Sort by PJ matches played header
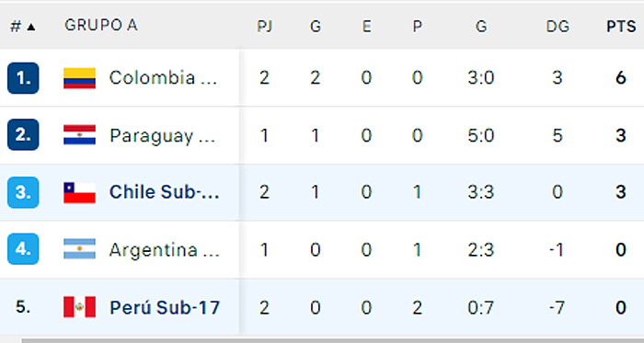The width and height of the screenshot is (644, 343). coord(265,27)
